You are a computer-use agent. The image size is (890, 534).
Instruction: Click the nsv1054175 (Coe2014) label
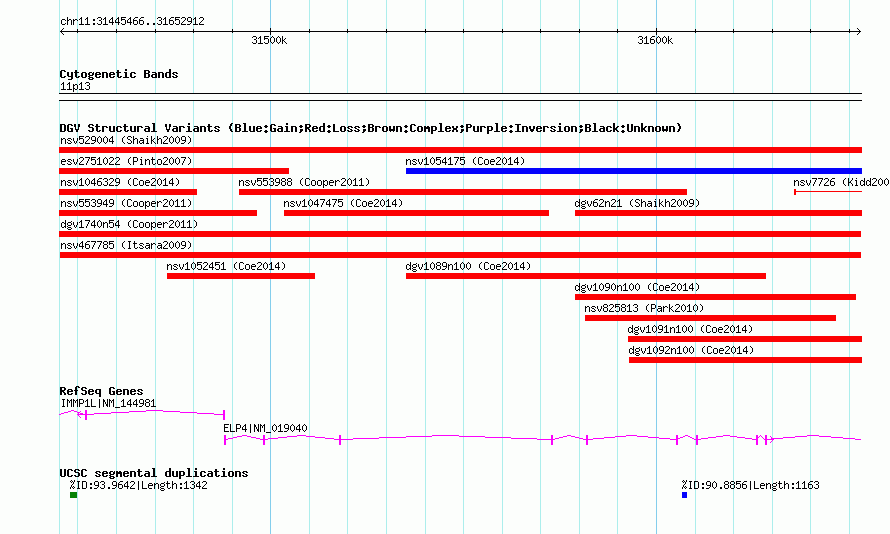point(465,161)
